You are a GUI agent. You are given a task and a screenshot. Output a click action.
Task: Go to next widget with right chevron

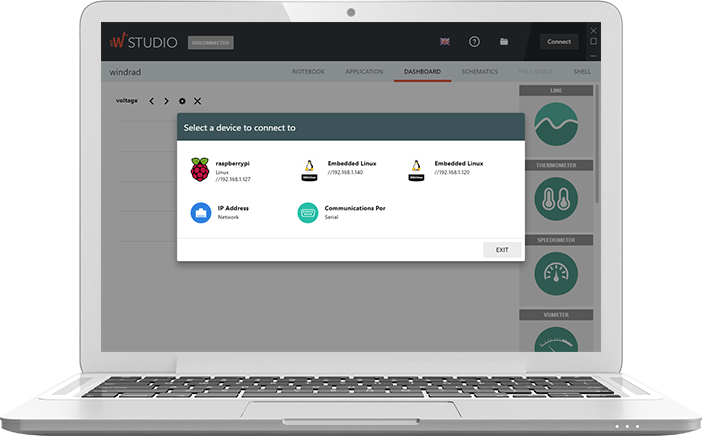tap(166, 101)
